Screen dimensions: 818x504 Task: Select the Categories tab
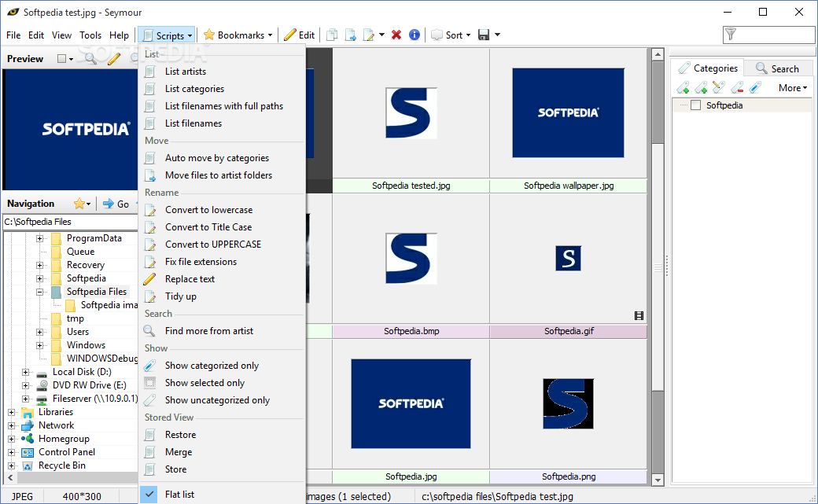(x=707, y=68)
